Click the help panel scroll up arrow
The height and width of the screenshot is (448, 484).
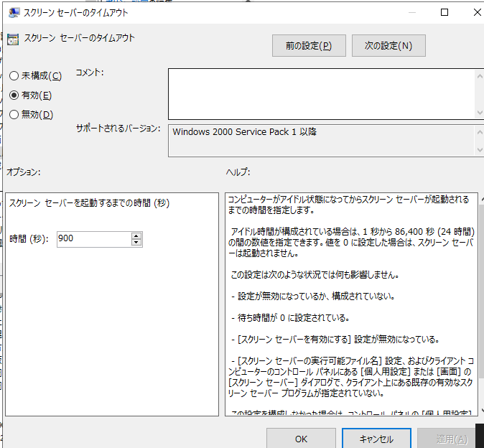tap(480, 198)
